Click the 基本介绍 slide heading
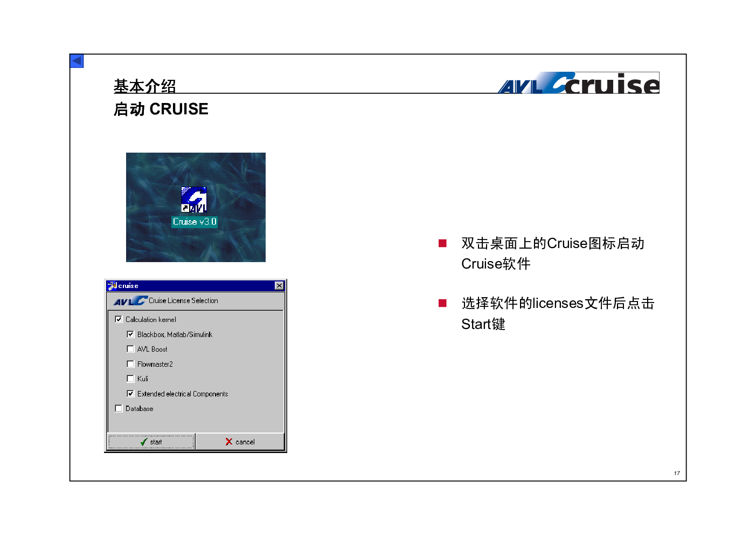 145,86
